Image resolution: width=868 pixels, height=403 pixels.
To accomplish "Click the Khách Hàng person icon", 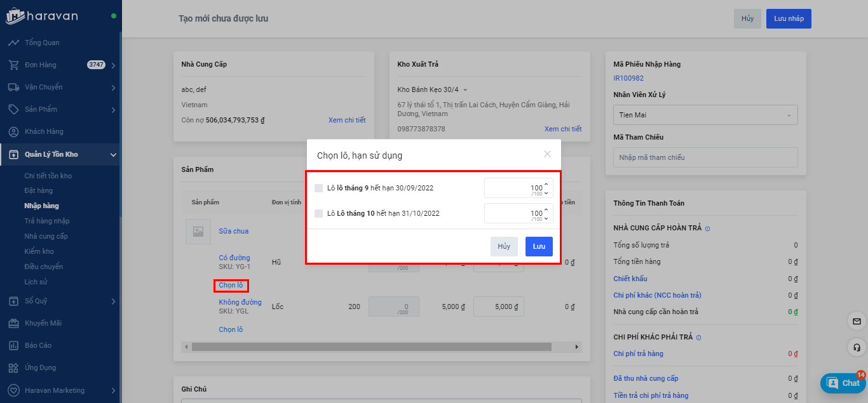I will pos(13,131).
